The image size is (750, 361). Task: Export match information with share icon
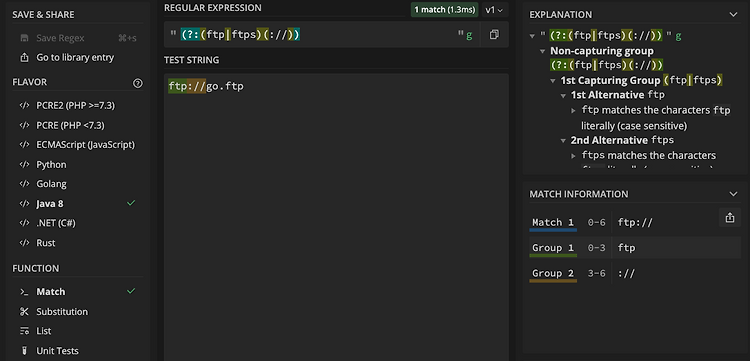[729, 218]
